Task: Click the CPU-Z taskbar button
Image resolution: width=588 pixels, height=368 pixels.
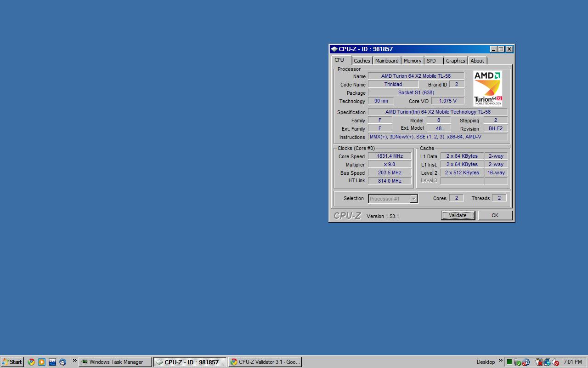Action: click(x=190, y=362)
